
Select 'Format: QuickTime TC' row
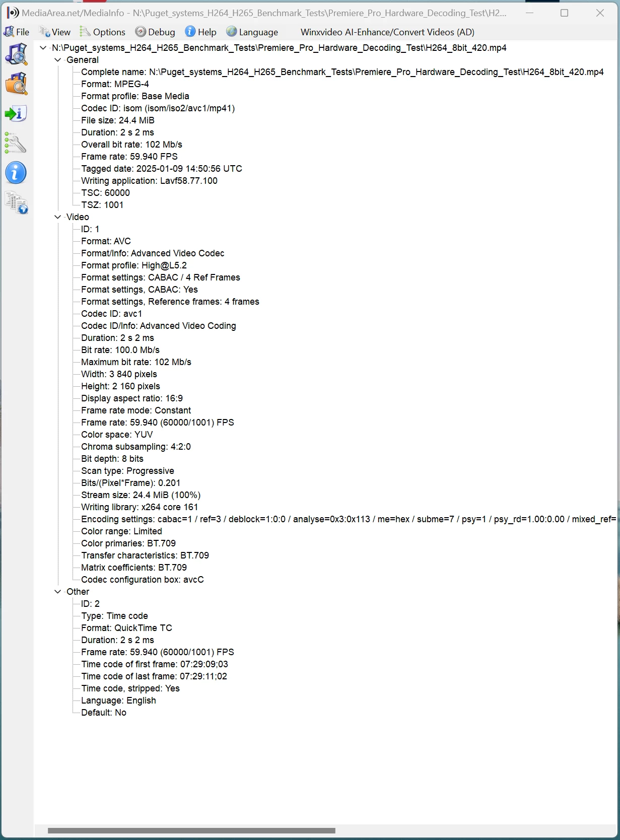126,628
